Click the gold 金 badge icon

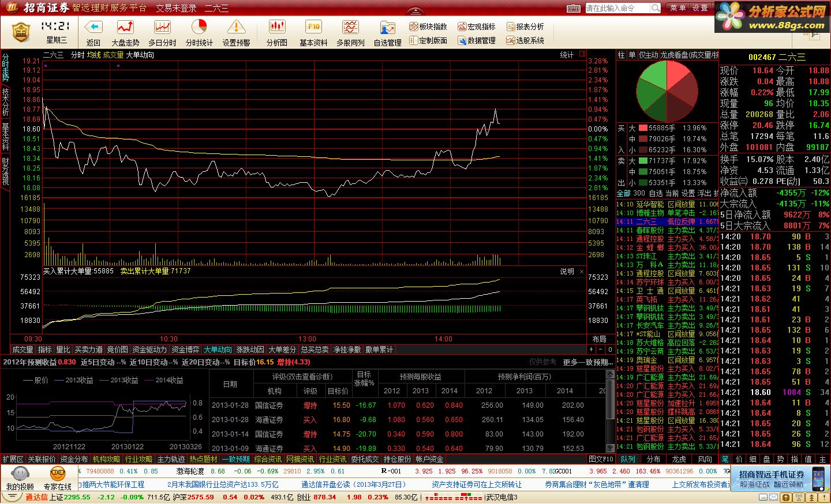(x=21, y=31)
